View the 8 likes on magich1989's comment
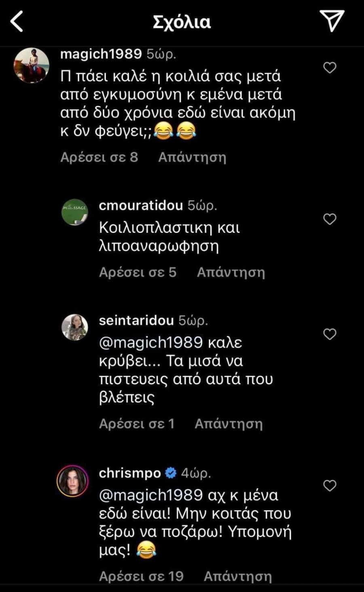 99,157
